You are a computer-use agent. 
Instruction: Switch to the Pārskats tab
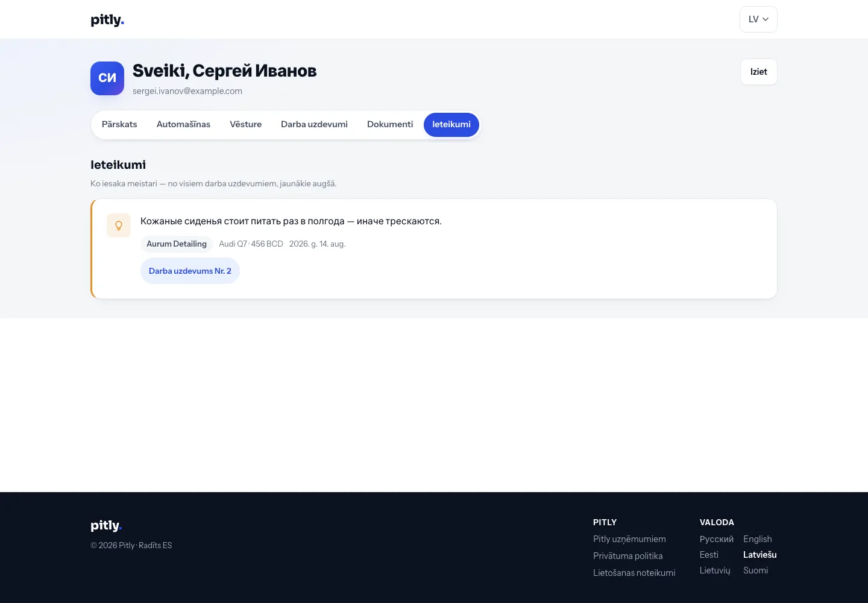[x=119, y=125]
